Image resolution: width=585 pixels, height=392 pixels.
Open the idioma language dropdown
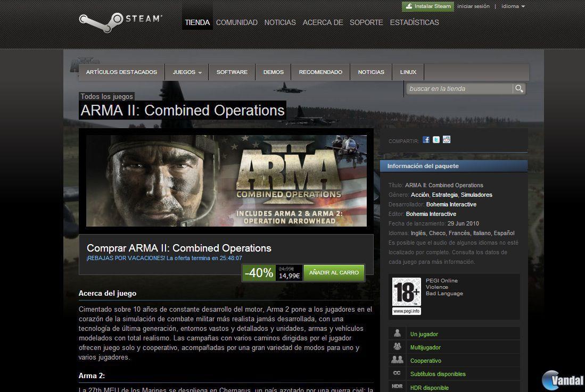513,6
